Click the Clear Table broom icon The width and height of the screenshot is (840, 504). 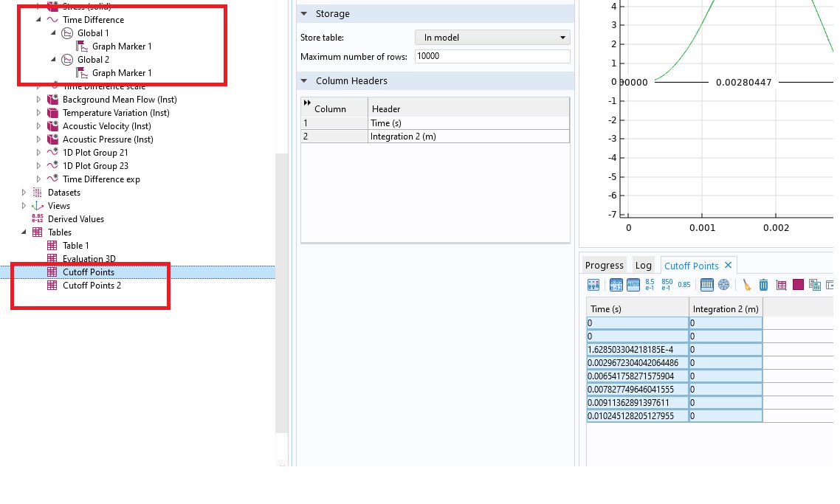tap(746, 285)
